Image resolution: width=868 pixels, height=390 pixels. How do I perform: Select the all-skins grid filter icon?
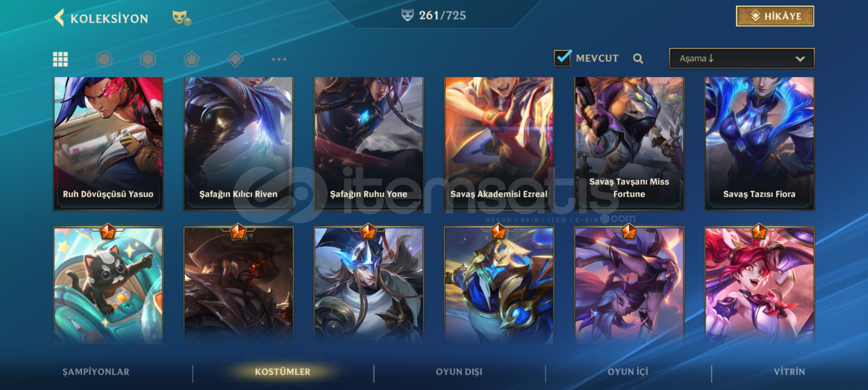[x=60, y=59]
